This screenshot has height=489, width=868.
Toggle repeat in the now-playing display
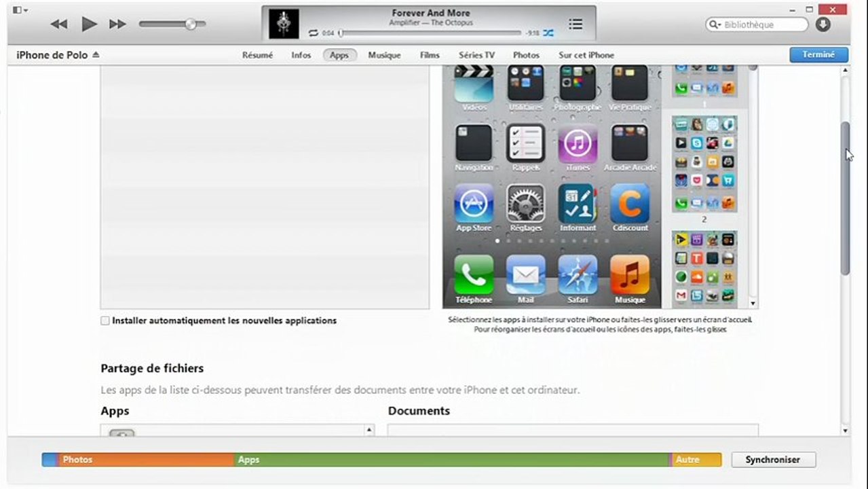click(x=313, y=33)
